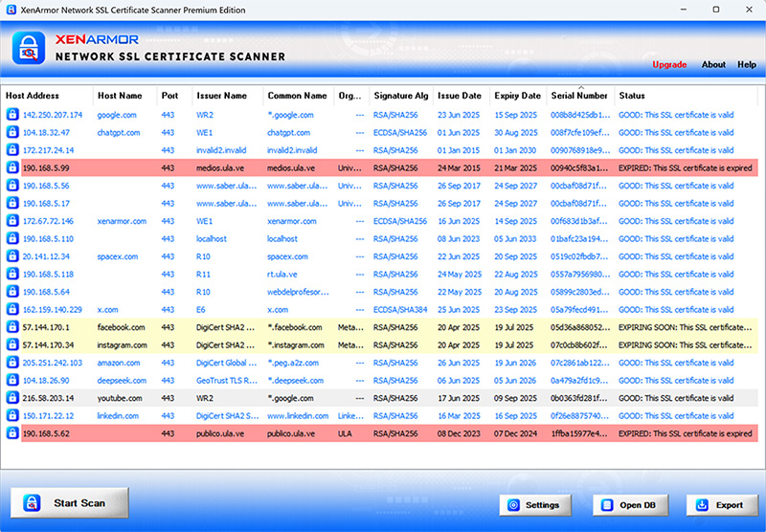Viewport: 766px width, 532px height.
Task: Open the About page
Action: (x=713, y=64)
